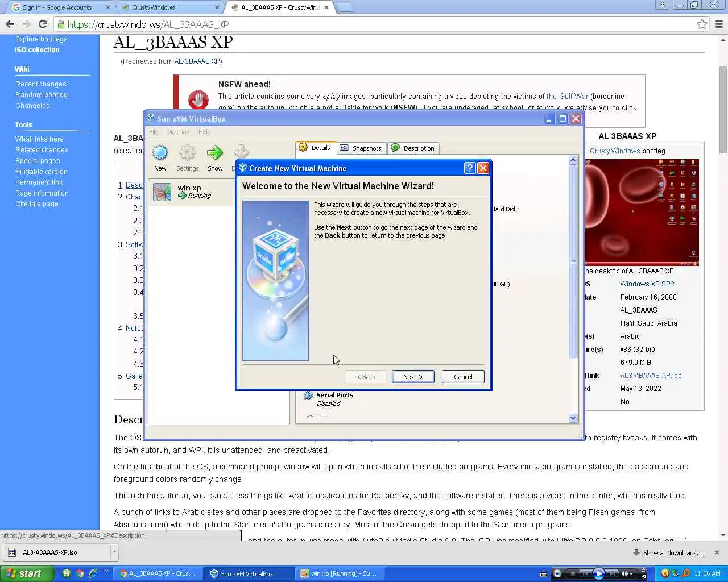Reload the CrustyWindows page

(x=43, y=24)
